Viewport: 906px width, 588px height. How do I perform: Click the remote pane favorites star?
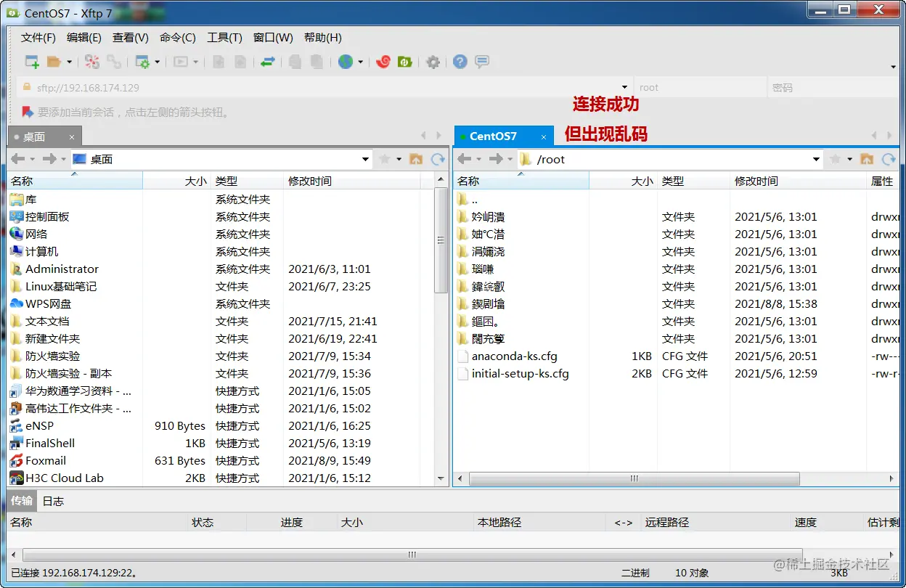(x=835, y=159)
